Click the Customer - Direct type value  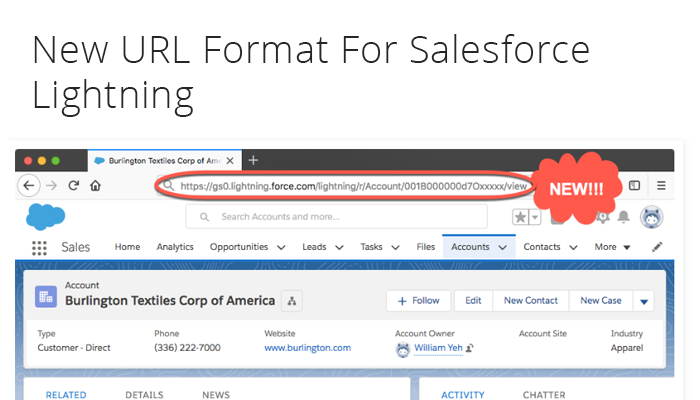pyautogui.click(x=74, y=348)
